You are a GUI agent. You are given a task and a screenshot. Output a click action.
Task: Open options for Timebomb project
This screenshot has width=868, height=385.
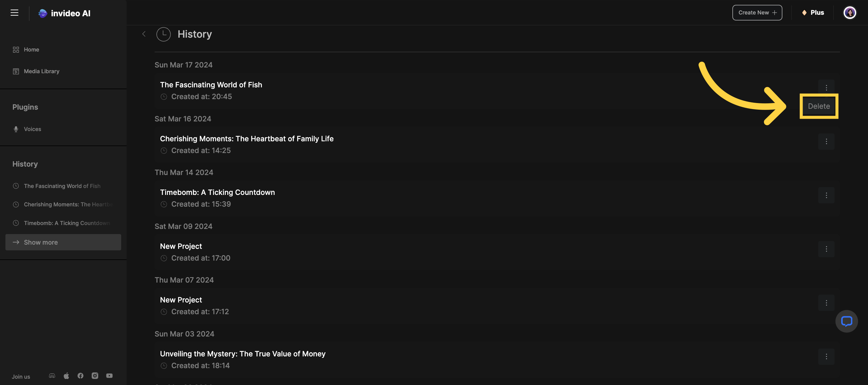[826, 196]
